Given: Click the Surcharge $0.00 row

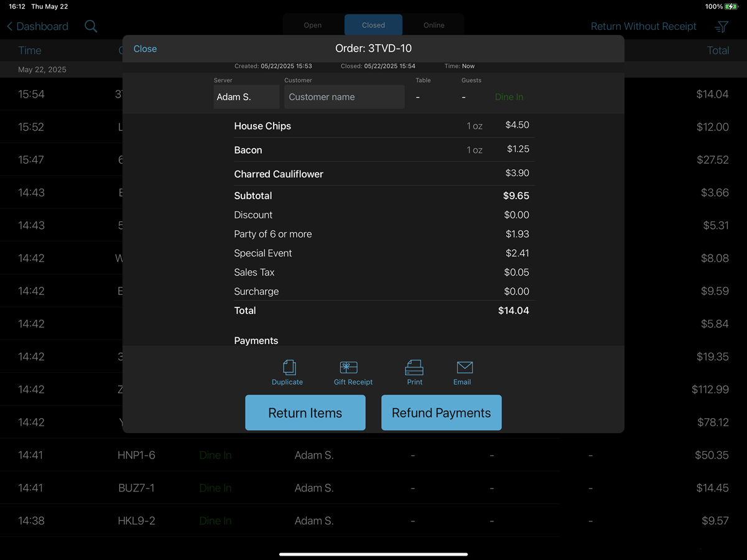Looking at the screenshot, I should pos(382,291).
